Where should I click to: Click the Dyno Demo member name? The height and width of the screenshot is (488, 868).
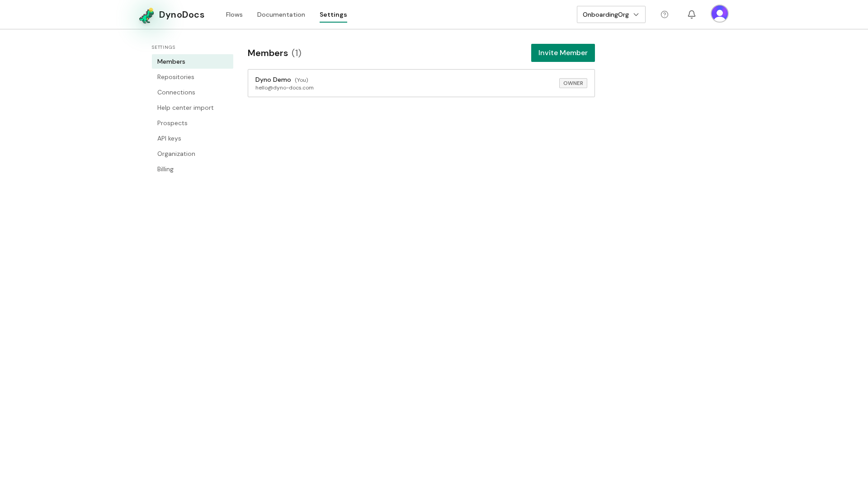pos(273,80)
